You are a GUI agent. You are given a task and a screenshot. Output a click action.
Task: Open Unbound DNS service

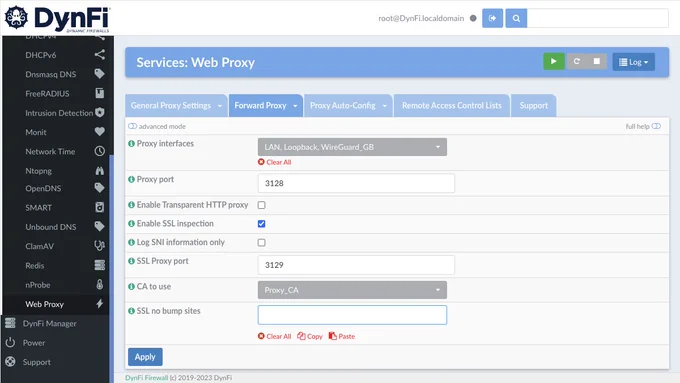click(50, 227)
